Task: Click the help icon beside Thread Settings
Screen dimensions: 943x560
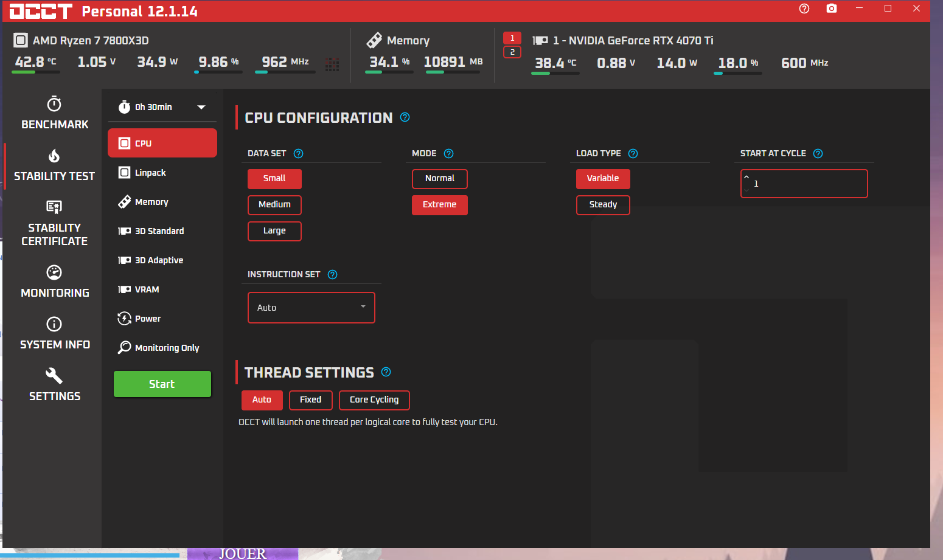Action: point(386,372)
